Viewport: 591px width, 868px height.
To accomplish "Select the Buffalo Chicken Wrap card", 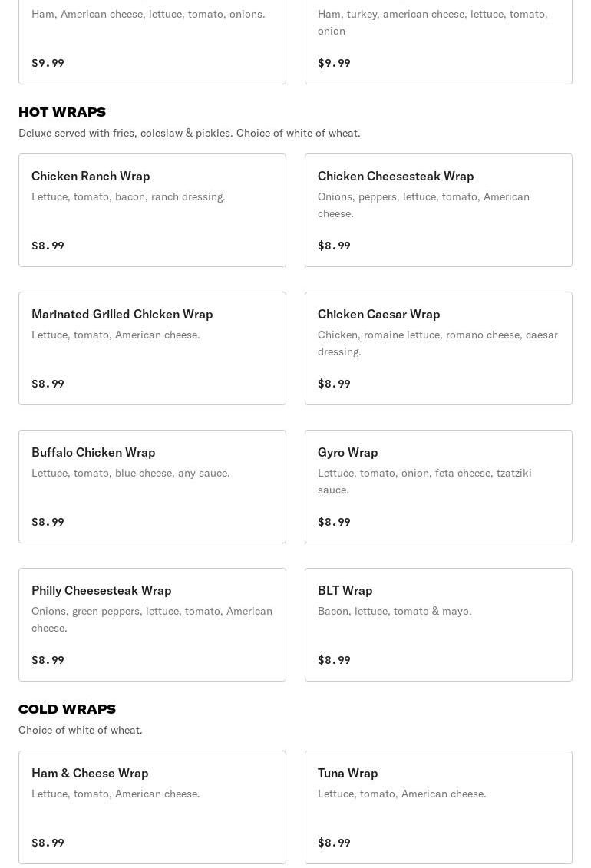I will pos(152,486).
